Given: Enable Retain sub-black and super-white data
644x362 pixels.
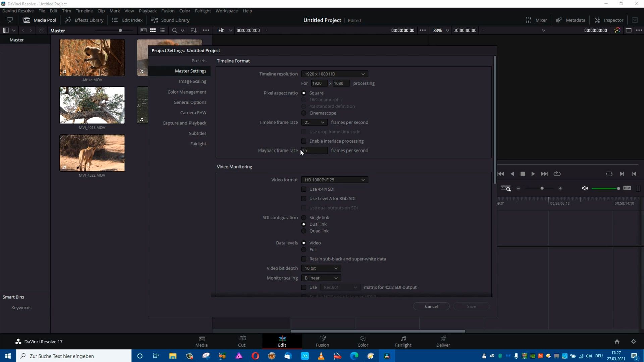Looking at the screenshot, I should point(304,259).
